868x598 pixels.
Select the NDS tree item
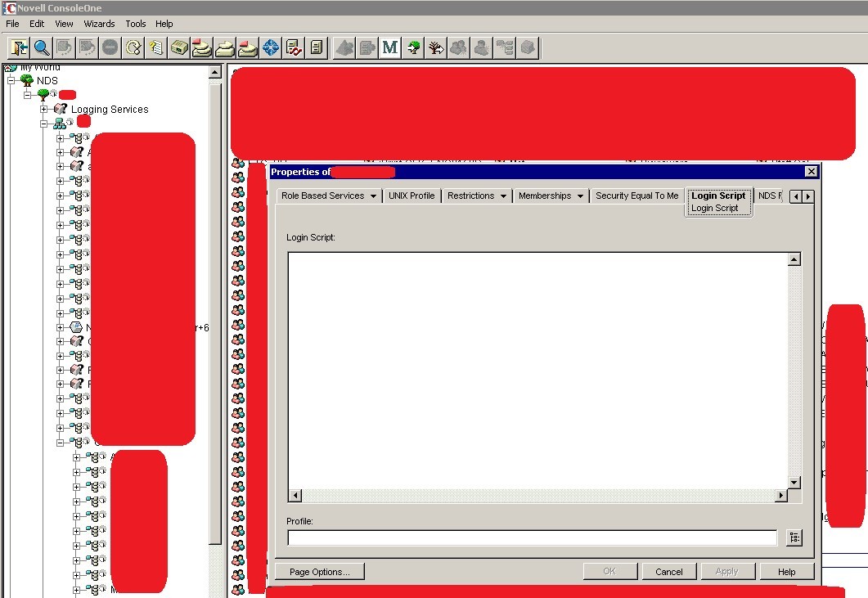47,81
